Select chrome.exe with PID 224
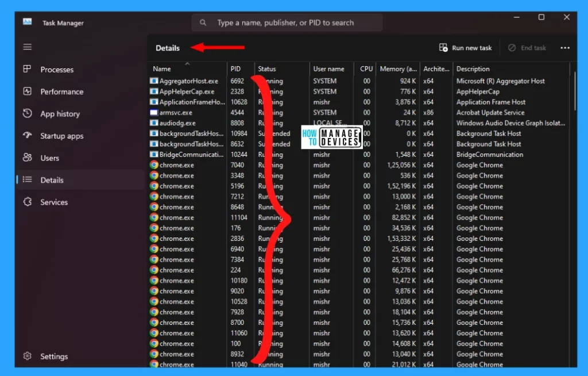The height and width of the screenshot is (376, 588). pyautogui.click(x=360, y=270)
